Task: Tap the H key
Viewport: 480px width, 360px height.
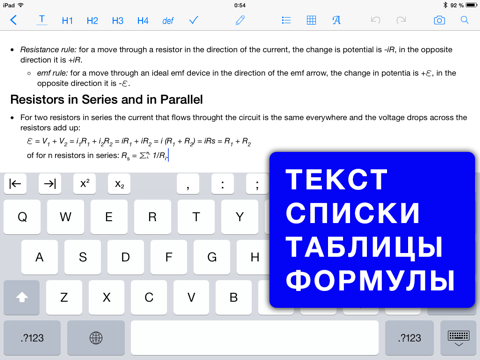Action: click(253, 257)
